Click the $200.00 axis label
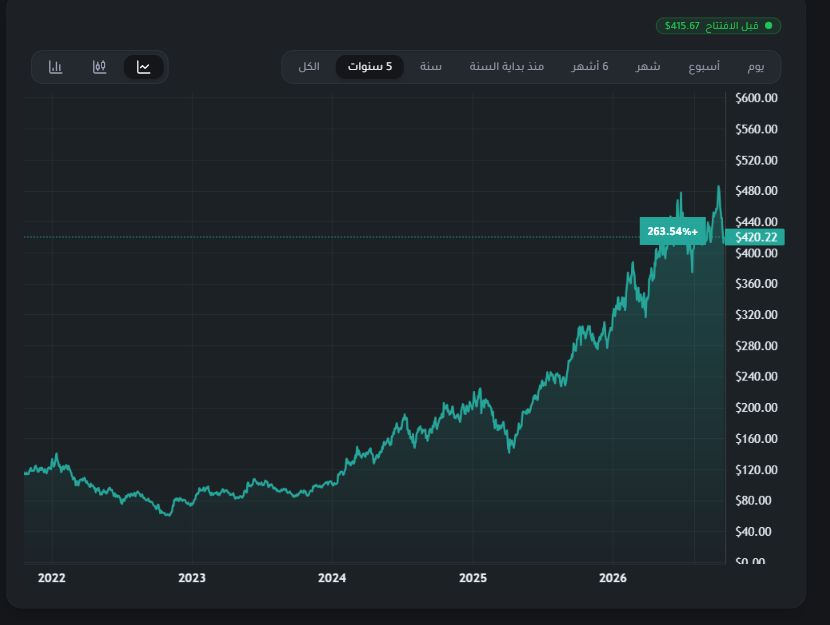Image resolution: width=830 pixels, height=625 pixels. coord(756,407)
